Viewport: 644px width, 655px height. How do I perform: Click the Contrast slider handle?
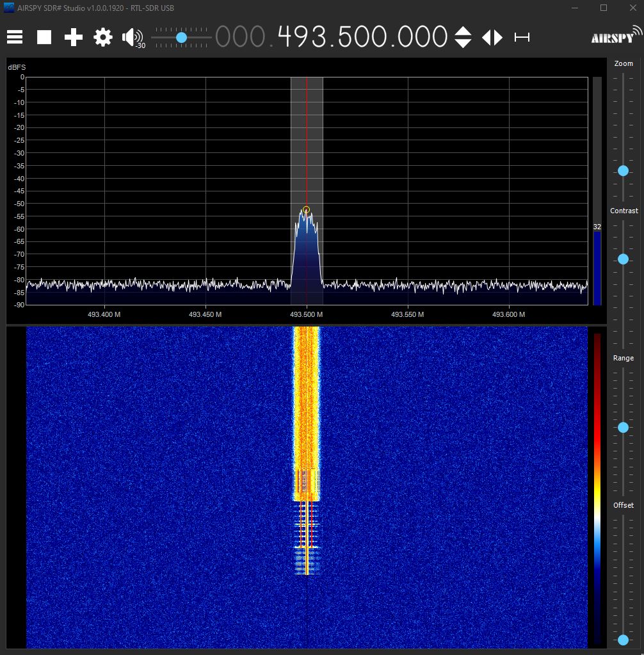point(623,259)
